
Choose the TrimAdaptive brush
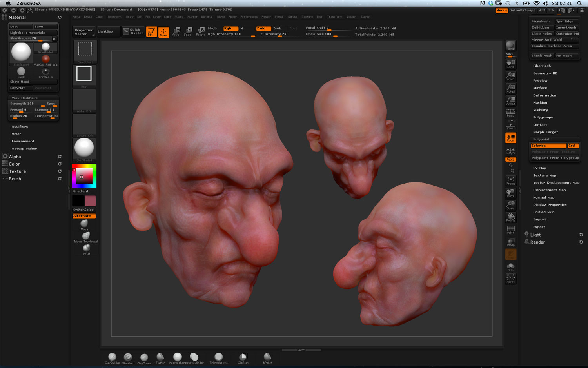(218, 357)
